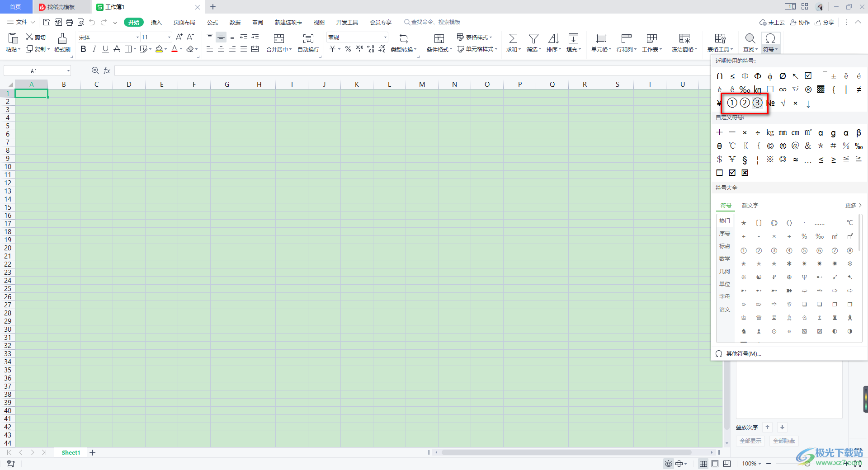Toggle eye protection mode in status bar
Image resolution: width=868 pixels, height=470 pixels.
(668, 464)
